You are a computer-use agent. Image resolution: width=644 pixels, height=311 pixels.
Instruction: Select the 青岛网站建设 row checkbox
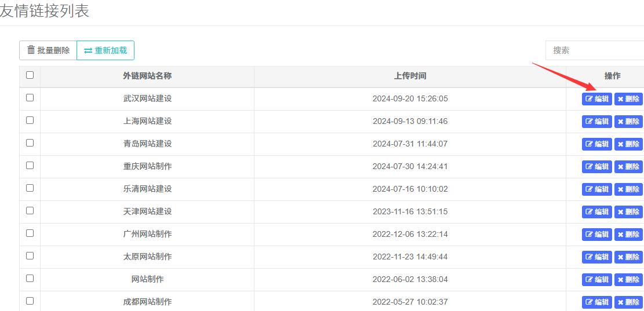pyautogui.click(x=30, y=143)
